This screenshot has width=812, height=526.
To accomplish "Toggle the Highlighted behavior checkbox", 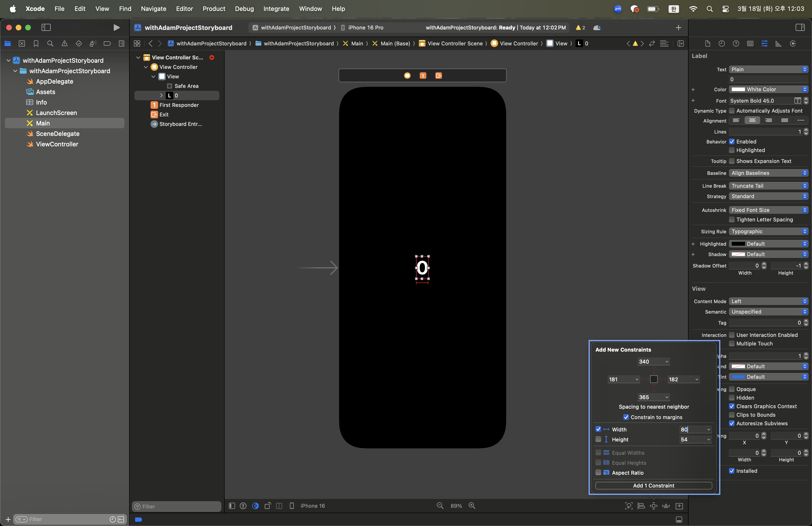I will (x=732, y=150).
